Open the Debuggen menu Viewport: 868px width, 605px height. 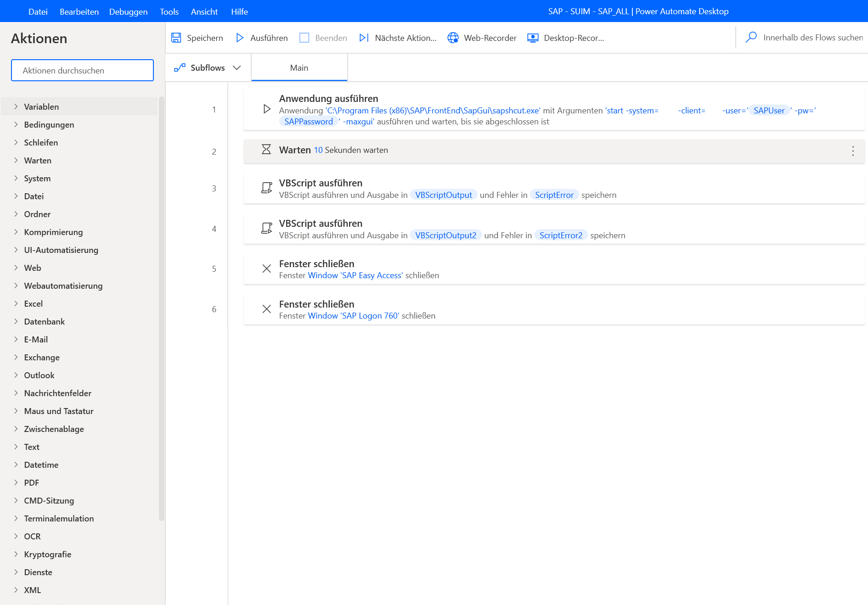(128, 11)
